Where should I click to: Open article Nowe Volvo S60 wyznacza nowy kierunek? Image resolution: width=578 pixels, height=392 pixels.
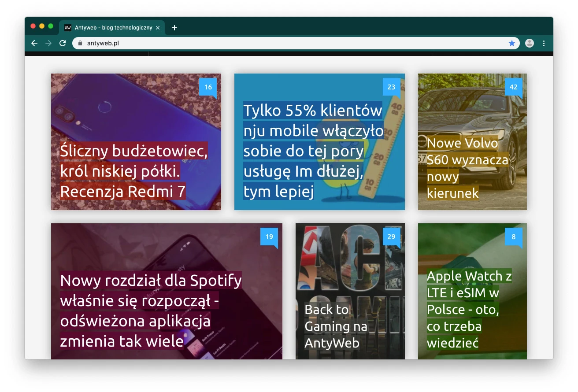tap(467, 168)
